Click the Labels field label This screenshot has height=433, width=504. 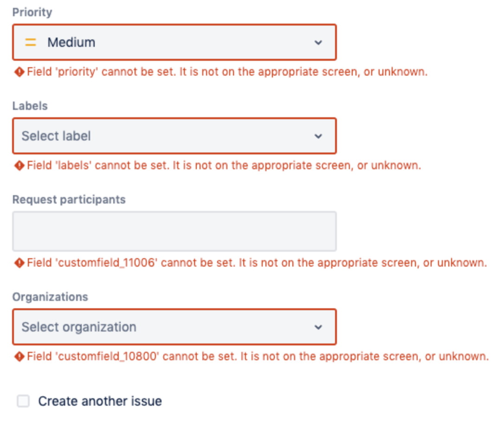pyautogui.click(x=30, y=106)
